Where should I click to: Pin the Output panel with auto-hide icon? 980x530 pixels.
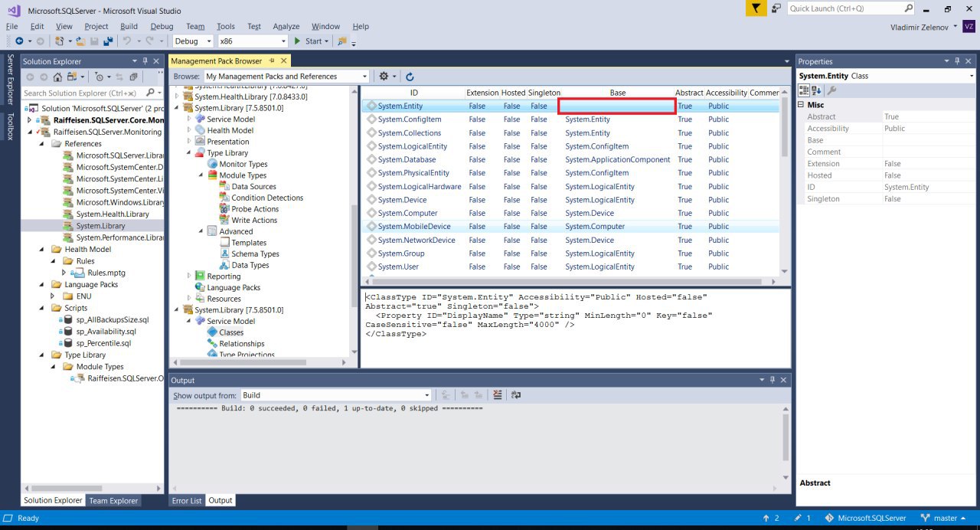[772, 380]
